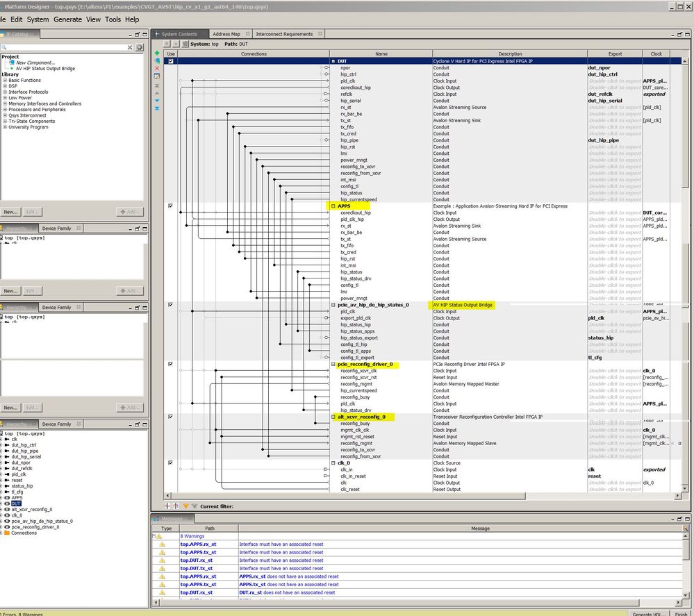Clear the IP Catalog search with X
The width and height of the screenshot is (694, 616).
pyautogui.click(x=130, y=47)
